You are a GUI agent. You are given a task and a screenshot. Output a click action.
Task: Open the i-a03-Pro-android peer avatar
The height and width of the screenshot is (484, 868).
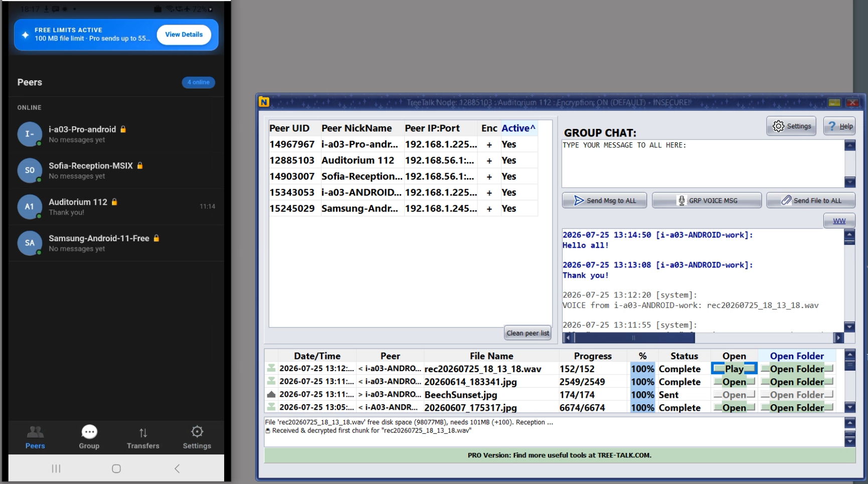tap(30, 134)
